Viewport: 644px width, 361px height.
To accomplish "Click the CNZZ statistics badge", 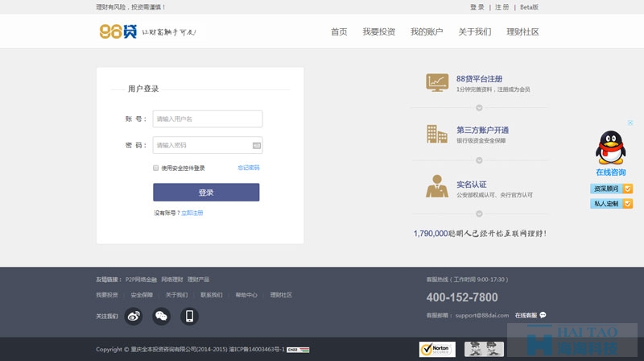I will pyautogui.click(x=298, y=350).
